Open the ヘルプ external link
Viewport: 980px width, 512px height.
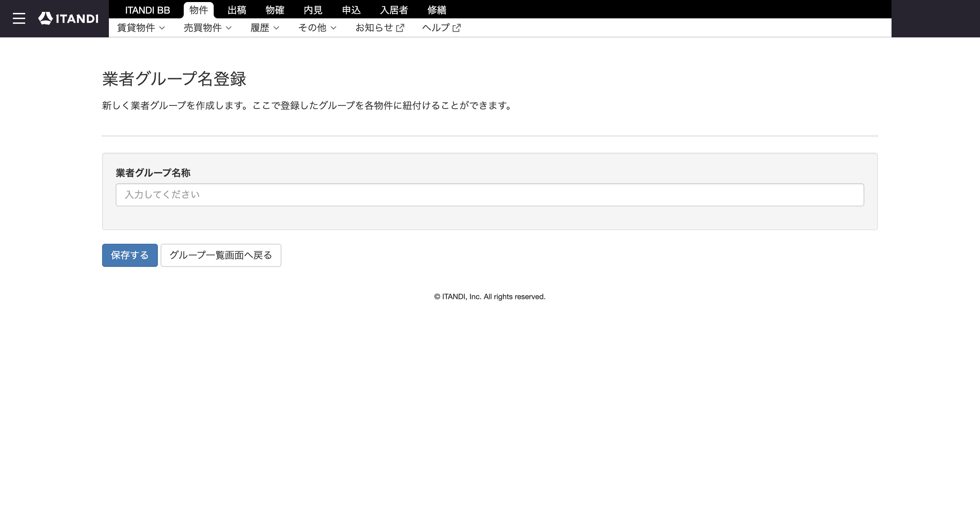pos(441,28)
